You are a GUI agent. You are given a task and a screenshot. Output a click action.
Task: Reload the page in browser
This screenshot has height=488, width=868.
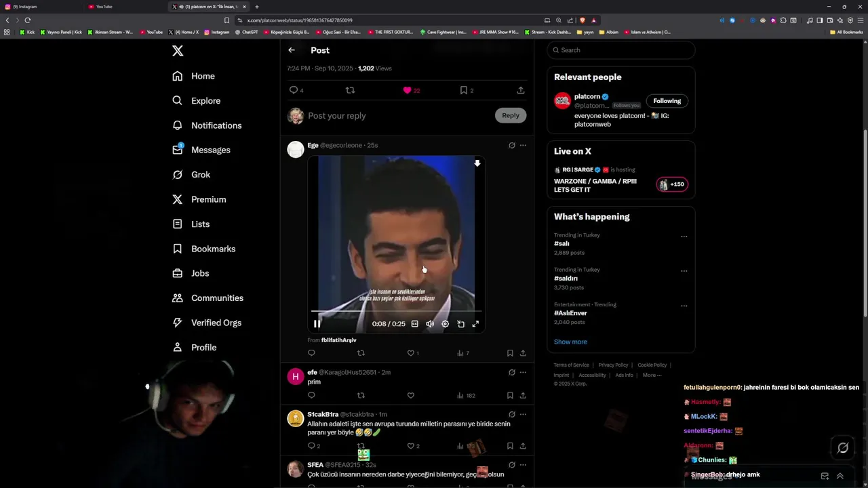[x=28, y=20]
